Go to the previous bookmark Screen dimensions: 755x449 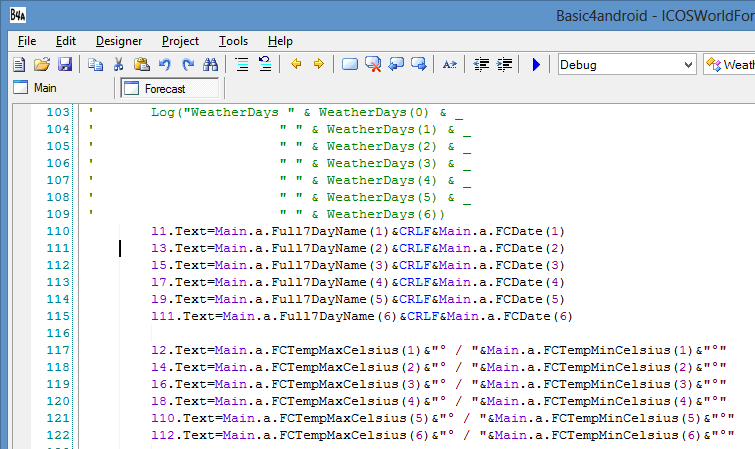point(396,64)
